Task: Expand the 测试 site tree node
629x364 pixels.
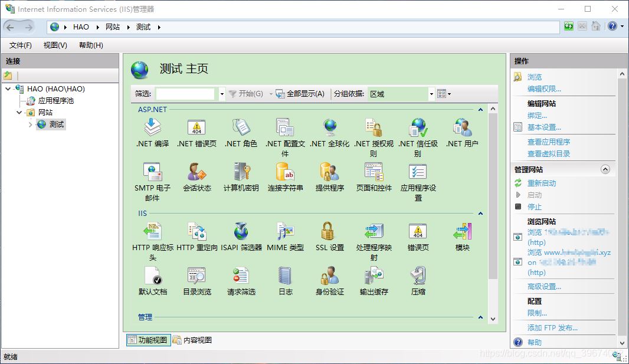Action: coord(30,124)
